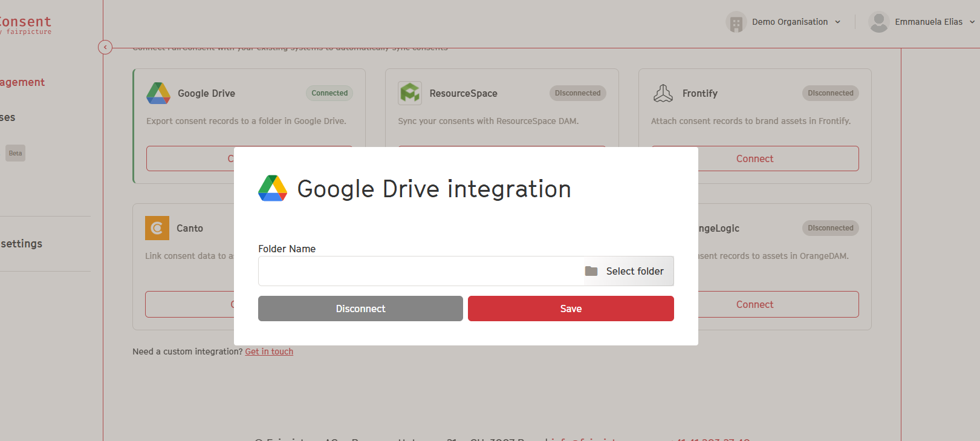Click the Google Drive card icon

click(158, 93)
